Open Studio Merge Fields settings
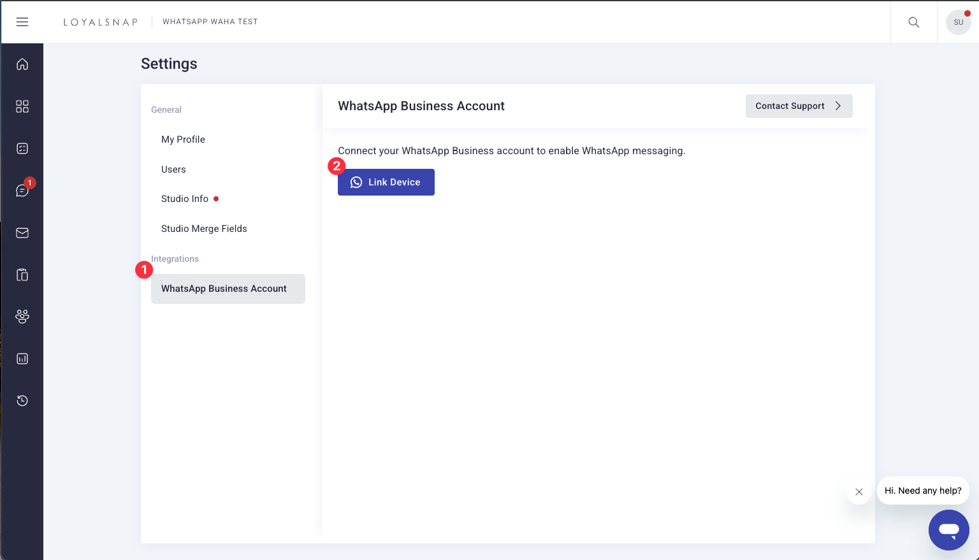The height and width of the screenshot is (560, 979). point(204,229)
